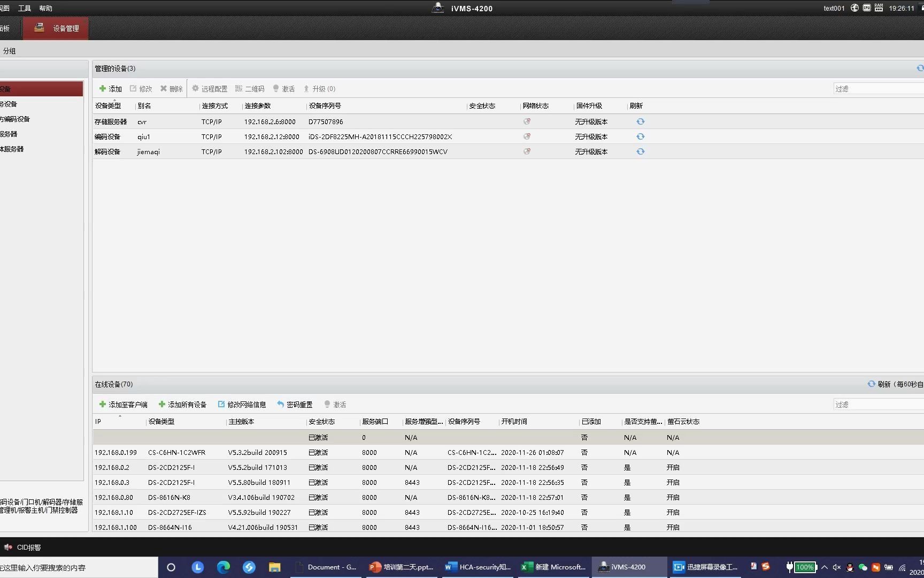The height and width of the screenshot is (578, 924).
Task: Open the 设备管理 tab
Action: pyautogui.click(x=56, y=28)
